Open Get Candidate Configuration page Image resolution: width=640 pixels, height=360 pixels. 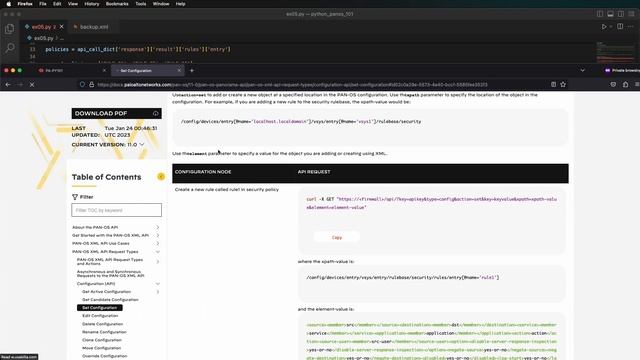pyautogui.click(x=110, y=300)
